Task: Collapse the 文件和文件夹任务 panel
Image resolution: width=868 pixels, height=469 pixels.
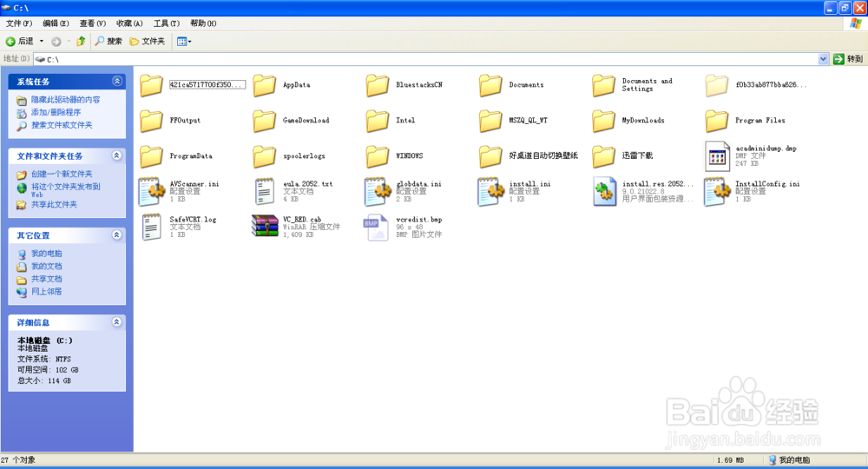Action: 117,155
